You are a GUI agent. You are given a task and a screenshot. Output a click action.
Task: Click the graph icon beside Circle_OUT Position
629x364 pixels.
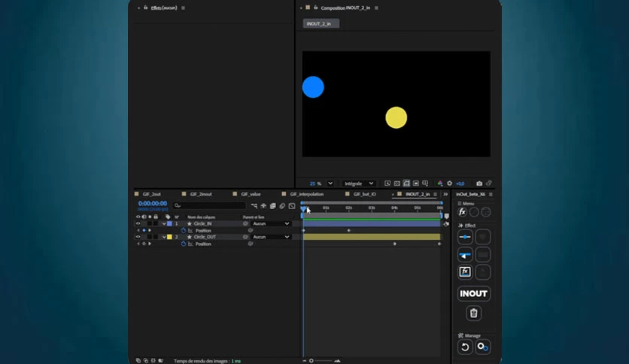(x=190, y=244)
